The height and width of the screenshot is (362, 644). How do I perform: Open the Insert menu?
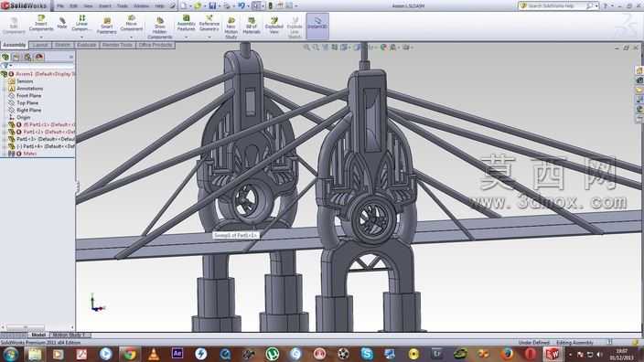click(x=104, y=5)
